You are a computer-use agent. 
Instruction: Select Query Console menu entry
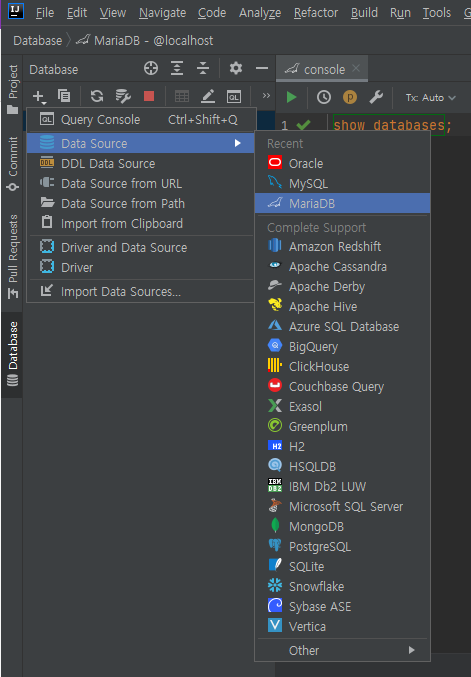pos(140,120)
